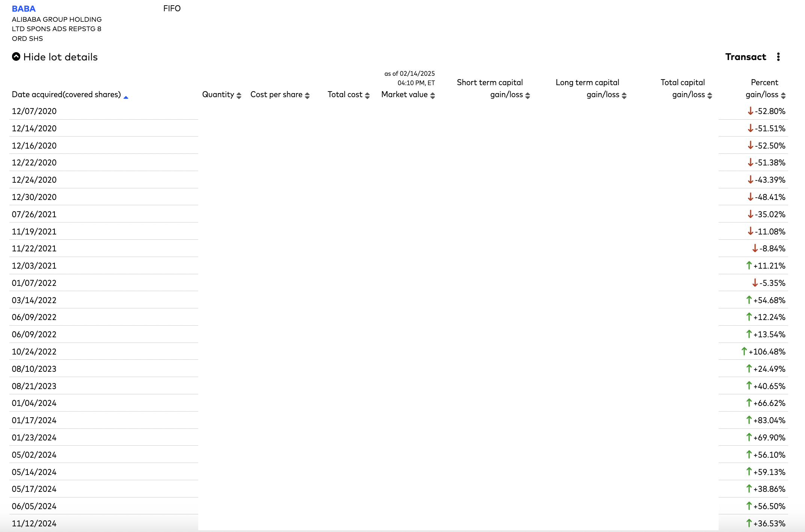The width and height of the screenshot is (805, 532).
Task: Select the lot dated 11/19/2021
Action: 34,232
